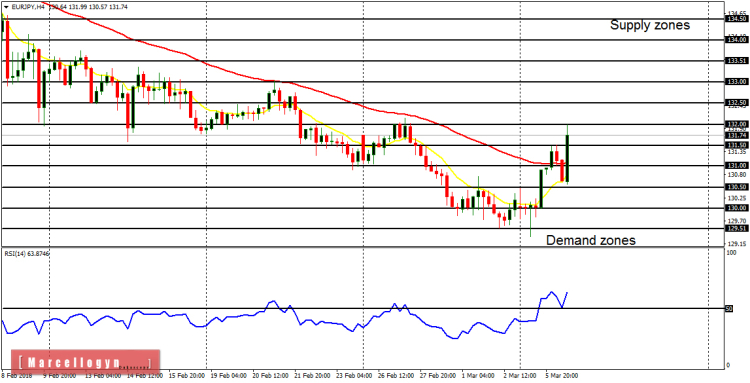Select the latest tall green candlestick

[x=567, y=154]
